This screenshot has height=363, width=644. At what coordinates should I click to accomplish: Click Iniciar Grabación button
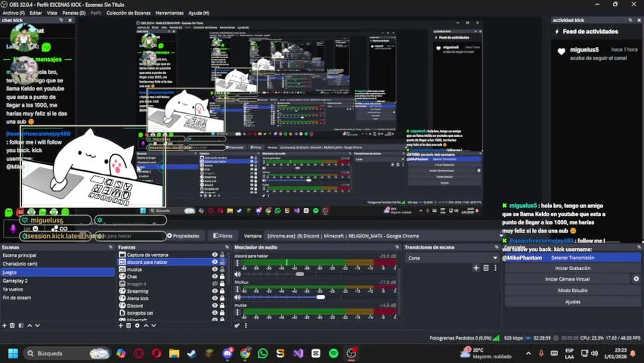point(572,268)
